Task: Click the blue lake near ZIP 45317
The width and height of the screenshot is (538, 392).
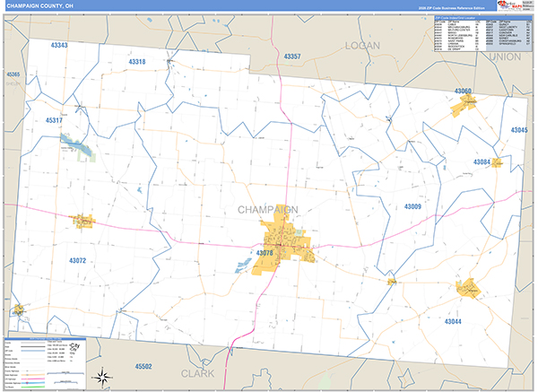Action: pos(75,144)
